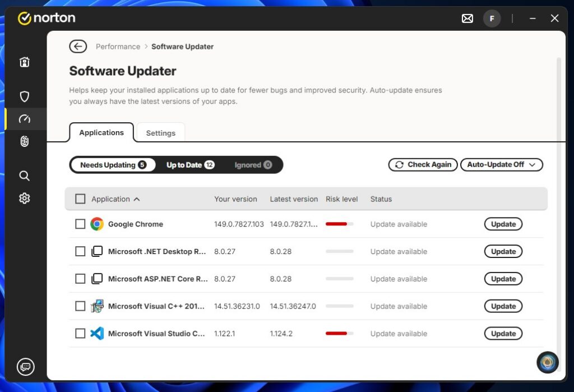
Task: Open the Privacy fingerprint sidebar icon
Action: coord(25,141)
